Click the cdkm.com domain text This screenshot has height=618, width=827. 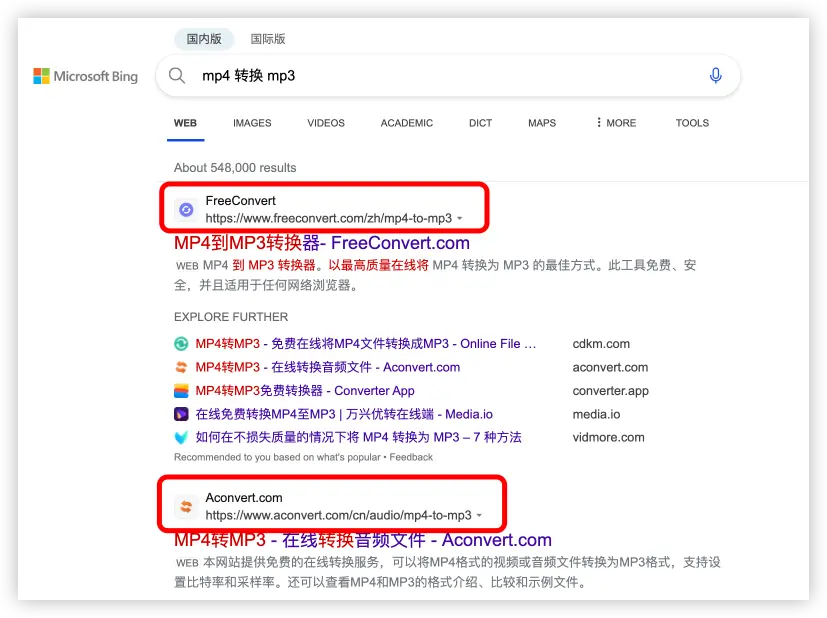click(601, 344)
